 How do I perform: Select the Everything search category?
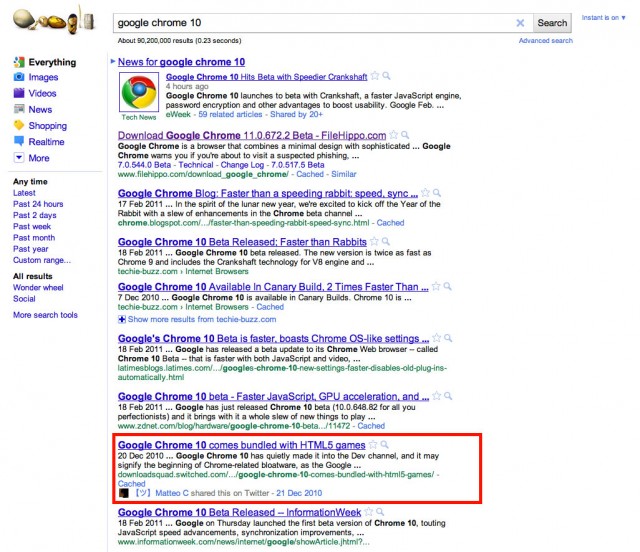click(52, 62)
